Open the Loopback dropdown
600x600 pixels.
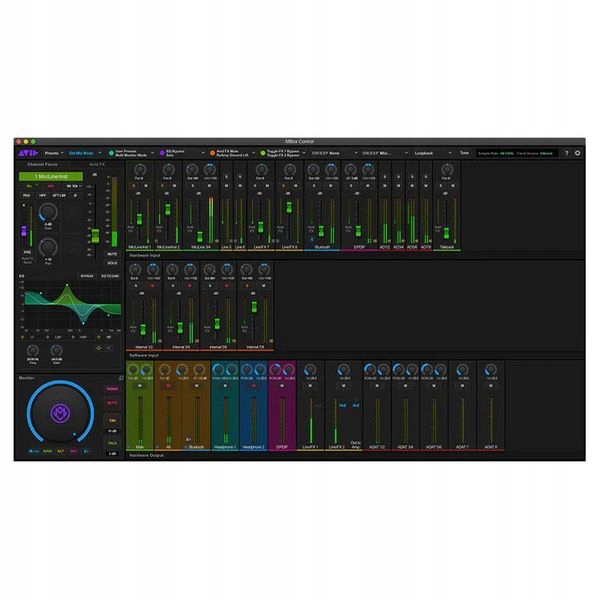point(433,153)
